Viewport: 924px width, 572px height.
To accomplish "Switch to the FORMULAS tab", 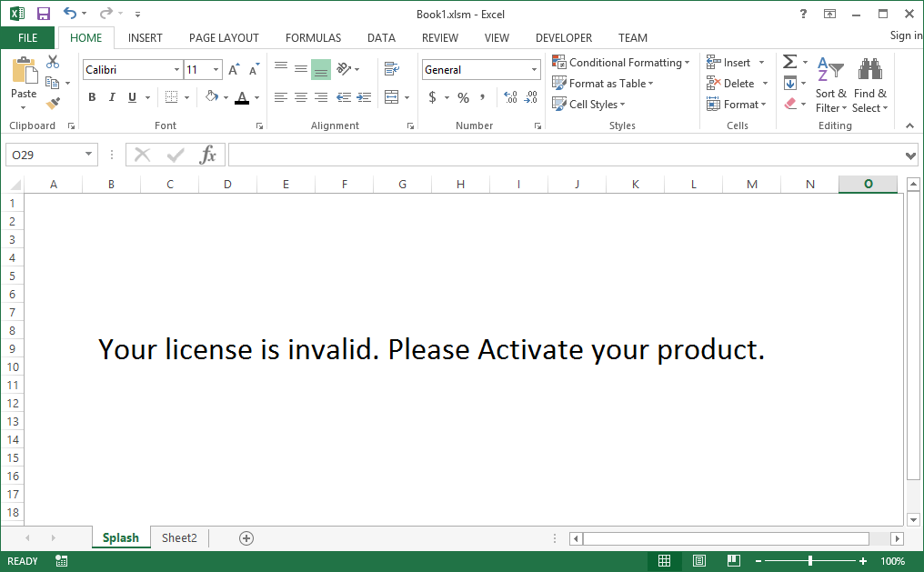I will [314, 37].
